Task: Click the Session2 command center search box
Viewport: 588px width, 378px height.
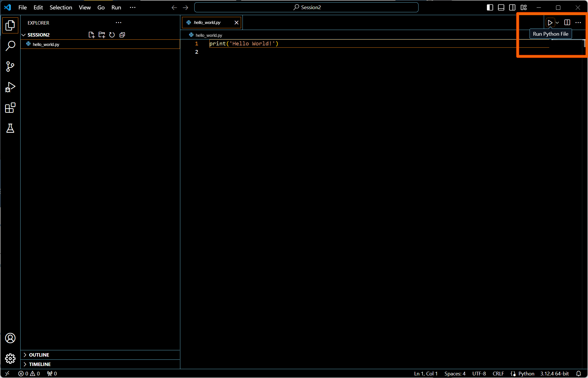Action: [x=306, y=7]
